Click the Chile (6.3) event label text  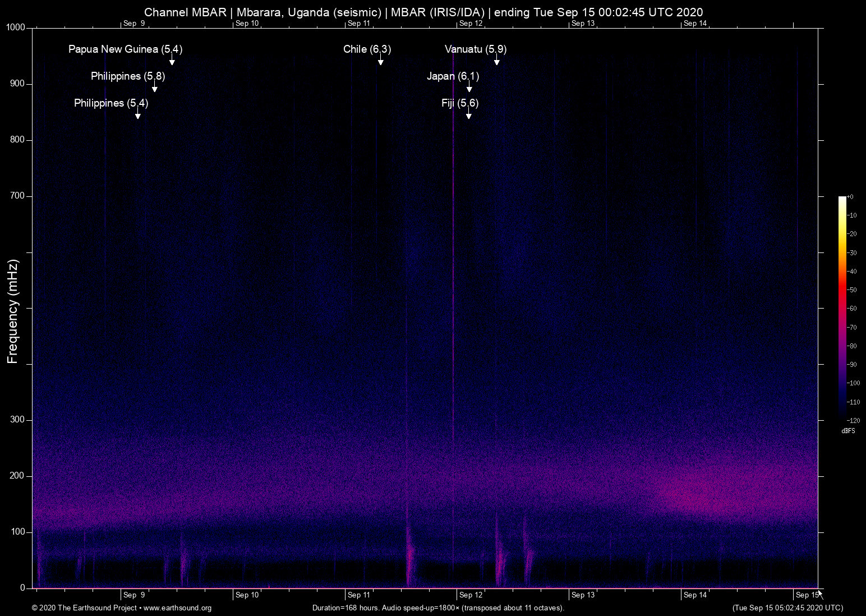point(367,49)
